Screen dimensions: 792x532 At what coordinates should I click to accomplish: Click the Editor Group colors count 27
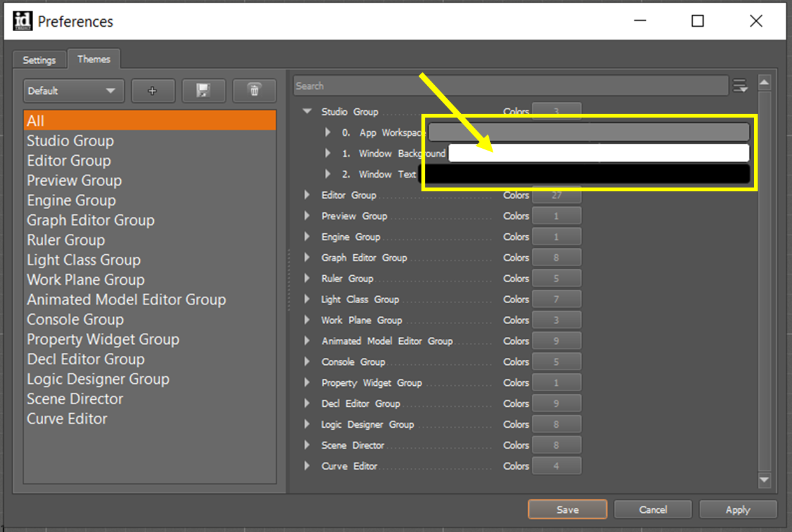coord(556,195)
